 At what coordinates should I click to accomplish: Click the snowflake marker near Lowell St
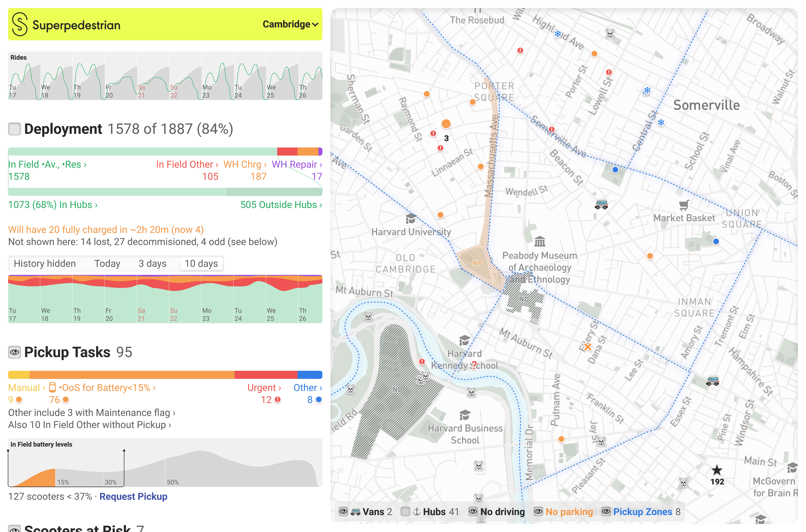(647, 91)
